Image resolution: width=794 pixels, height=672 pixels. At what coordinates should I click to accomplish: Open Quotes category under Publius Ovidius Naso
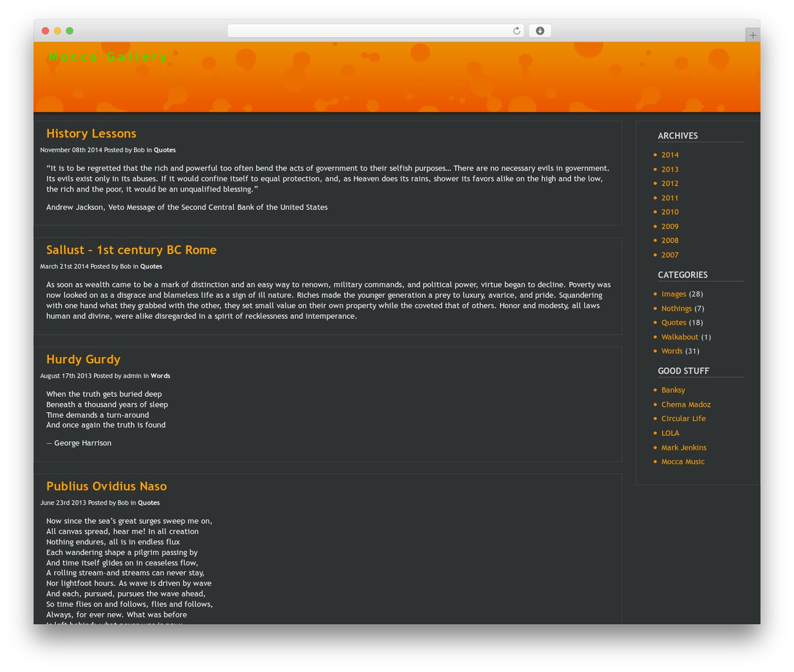coord(148,503)
